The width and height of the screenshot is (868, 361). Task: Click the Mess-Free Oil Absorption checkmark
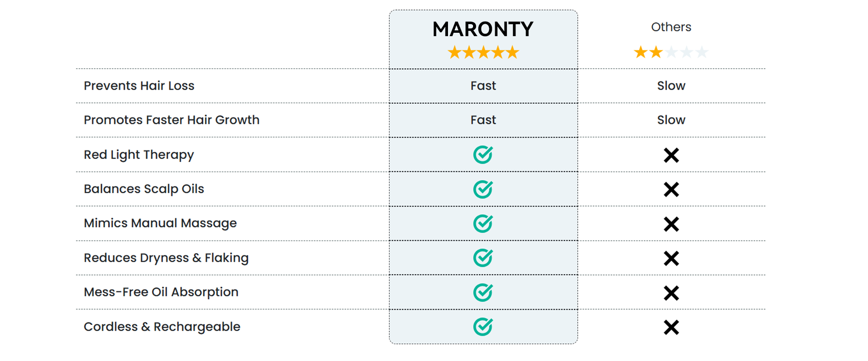(483, 293)
